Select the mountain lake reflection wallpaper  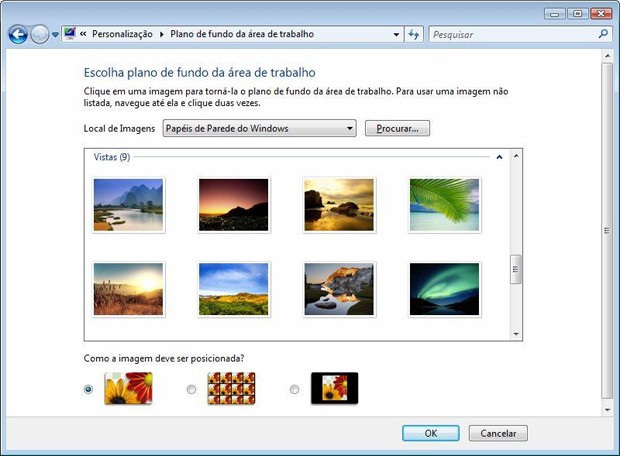tap(339, 289)
